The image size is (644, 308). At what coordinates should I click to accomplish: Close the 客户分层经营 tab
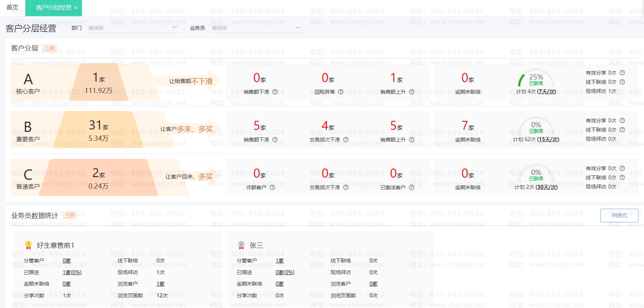[x=76, y=8]
